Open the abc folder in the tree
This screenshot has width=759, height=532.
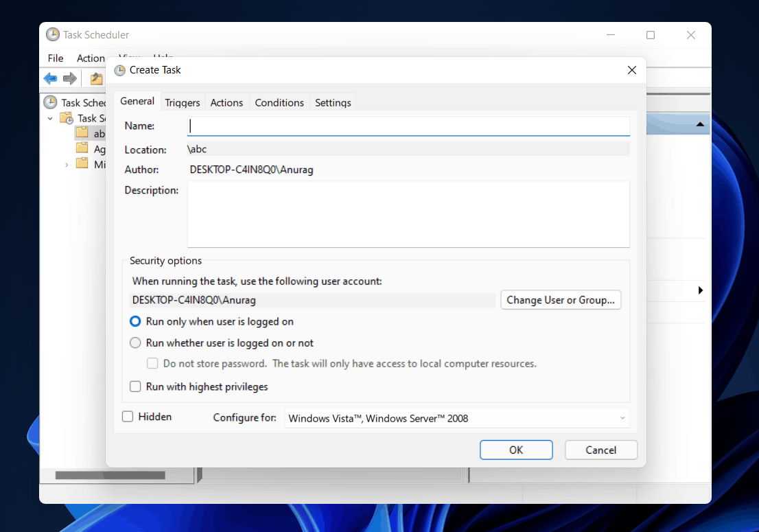click(82, 132)
